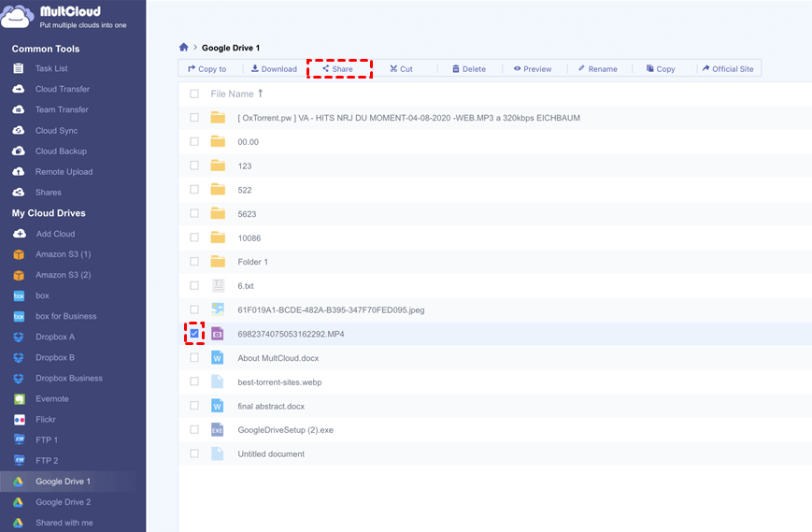Check the box for final abstract.docx
This screenshot has height=532, width=812.
coord(194,405)
